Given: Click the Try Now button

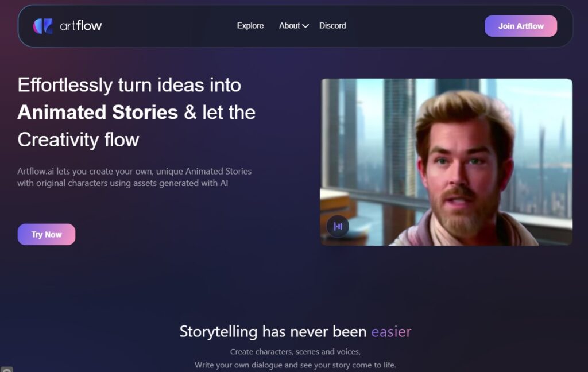Looking at the screenshot, I should tap(47, 234).
